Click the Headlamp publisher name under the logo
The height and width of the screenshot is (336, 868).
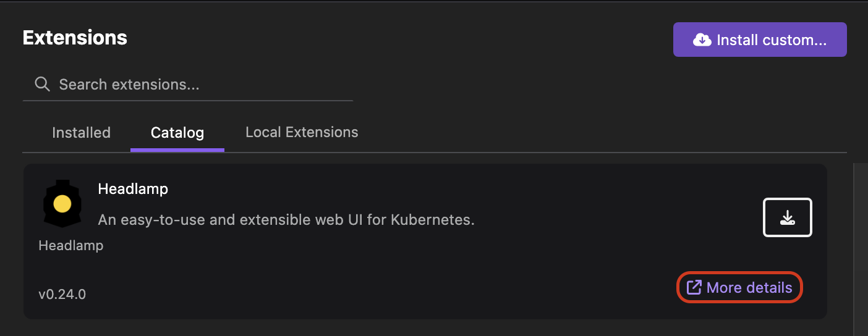[70, 246]
